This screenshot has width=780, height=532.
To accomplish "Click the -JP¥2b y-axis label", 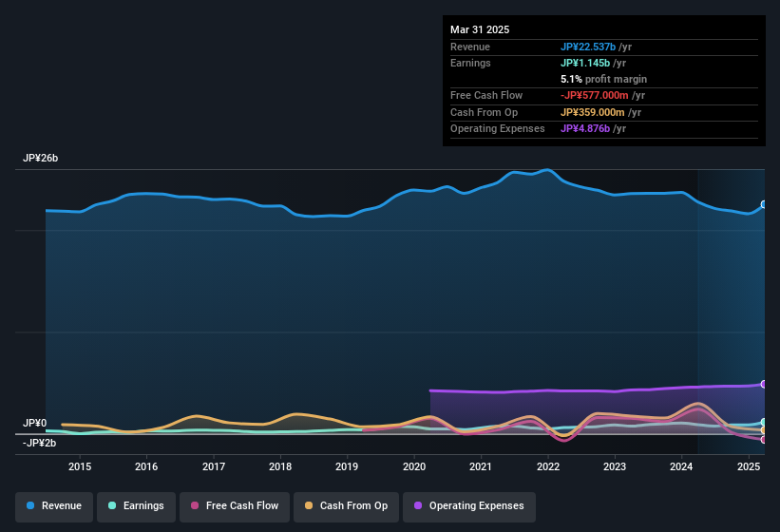I will coord(39,443).
